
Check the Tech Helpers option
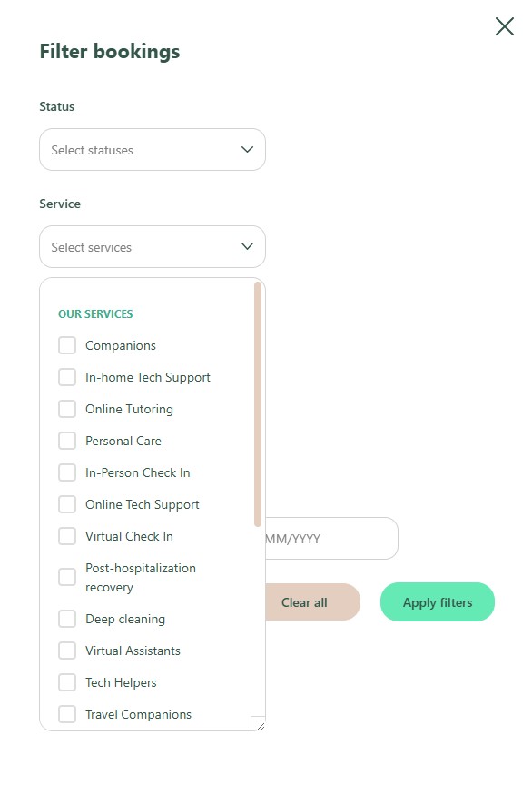(67, 683)
